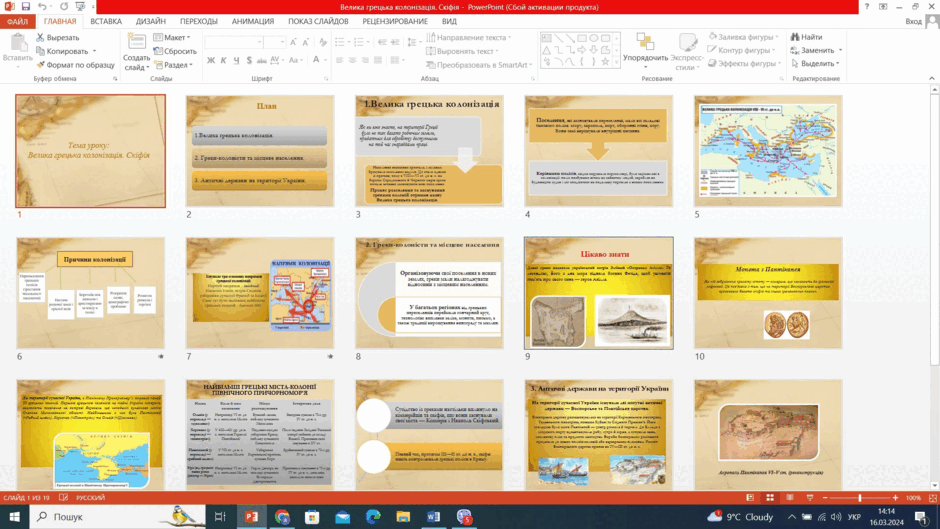940x529 pixels.
Task: Open PowerPoint from the Windows taskbar
Action: coord(251,516)
